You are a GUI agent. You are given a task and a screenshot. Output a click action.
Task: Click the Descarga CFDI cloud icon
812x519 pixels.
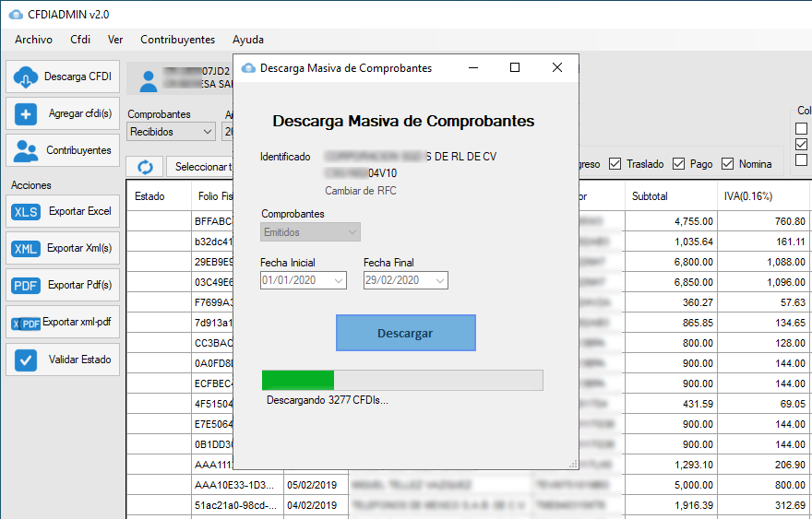pyautogui.click(x=25, y=77)
